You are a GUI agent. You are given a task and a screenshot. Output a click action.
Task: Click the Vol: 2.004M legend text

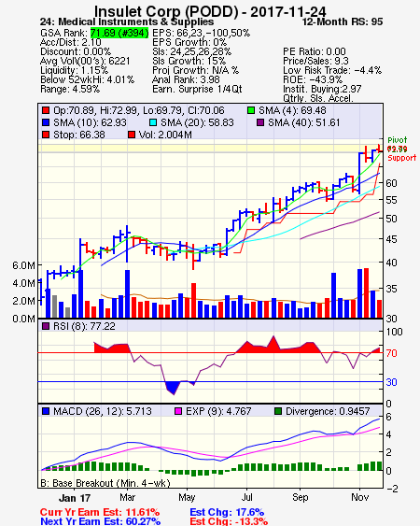(x=165, y=135)
